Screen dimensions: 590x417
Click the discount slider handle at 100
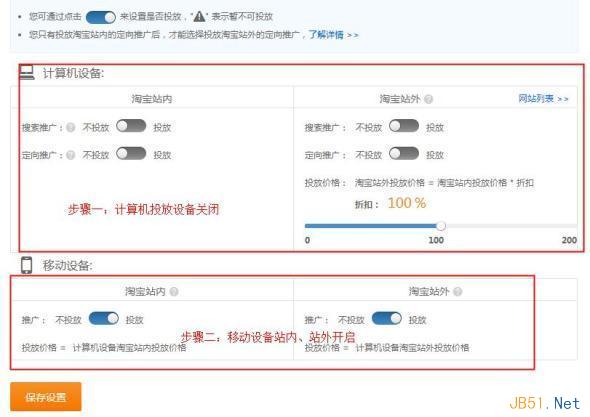pyautogui.click(x=441, y=226)
